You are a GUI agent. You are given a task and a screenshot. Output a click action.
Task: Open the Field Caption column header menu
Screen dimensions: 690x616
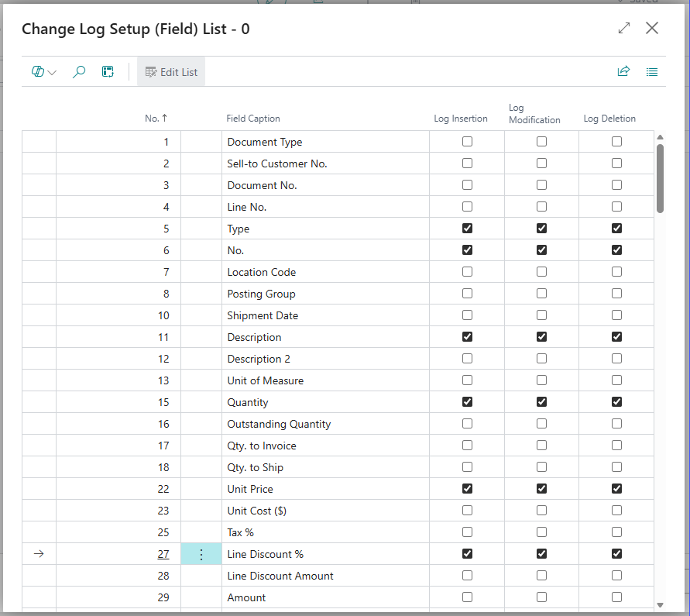pyautogui.click(x=253, y=119)
